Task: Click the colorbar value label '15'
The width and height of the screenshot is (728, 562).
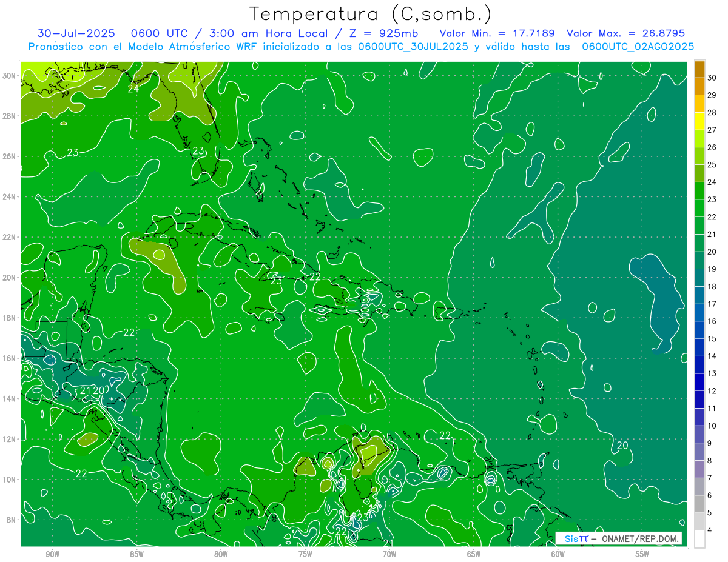Action: point(712,339)
